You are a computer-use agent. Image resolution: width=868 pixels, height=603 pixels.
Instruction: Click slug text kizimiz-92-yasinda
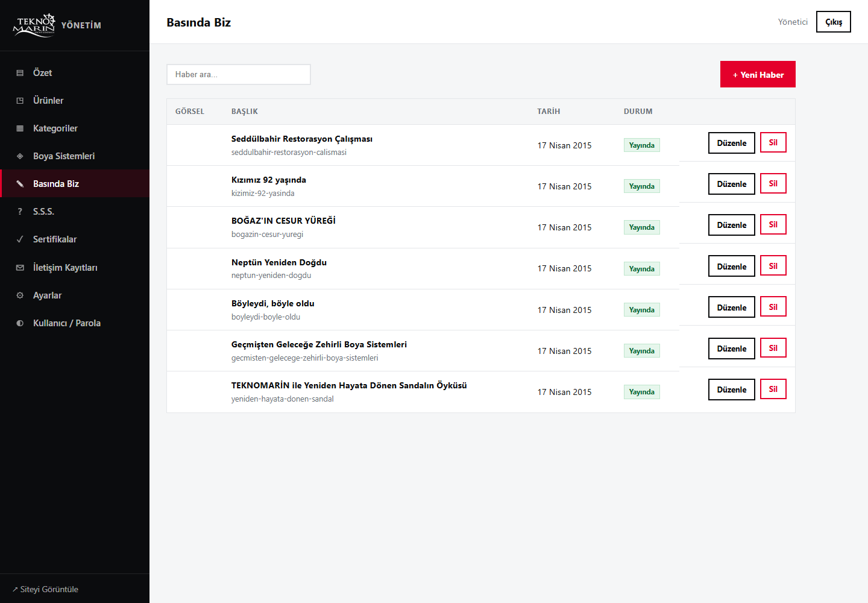click(x=263, y=194)
